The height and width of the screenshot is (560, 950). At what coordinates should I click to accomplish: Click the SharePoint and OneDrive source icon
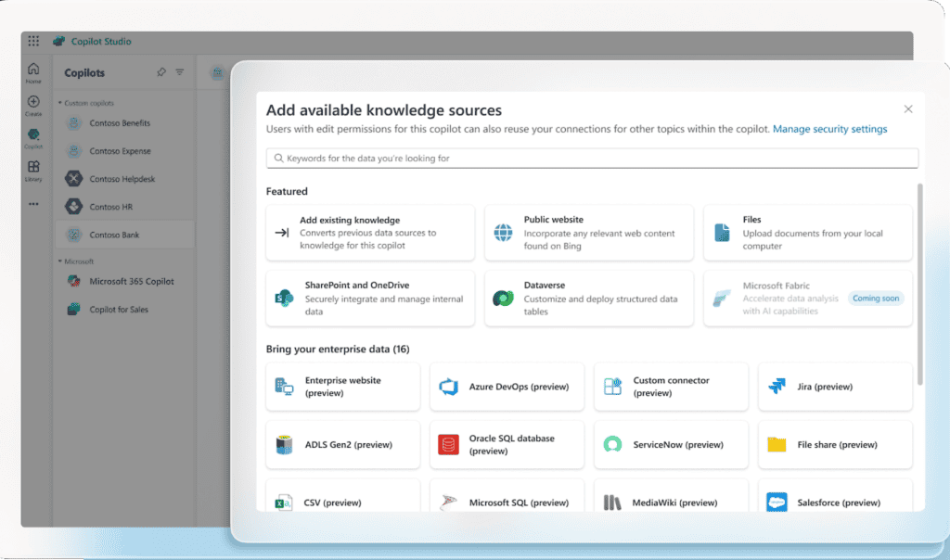click(285, 299)
